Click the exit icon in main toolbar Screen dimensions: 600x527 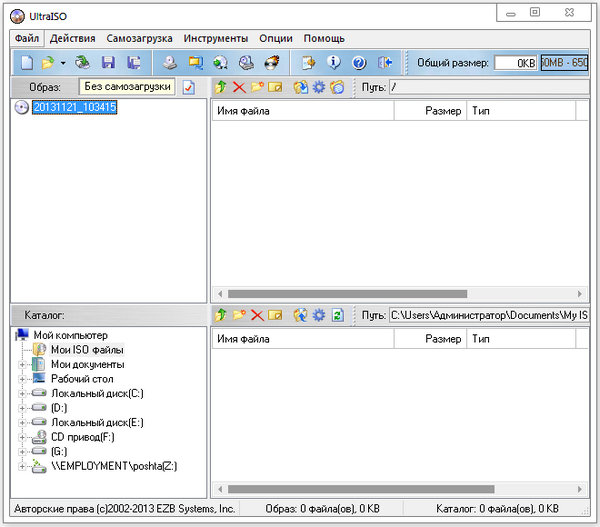click(384, 63)
